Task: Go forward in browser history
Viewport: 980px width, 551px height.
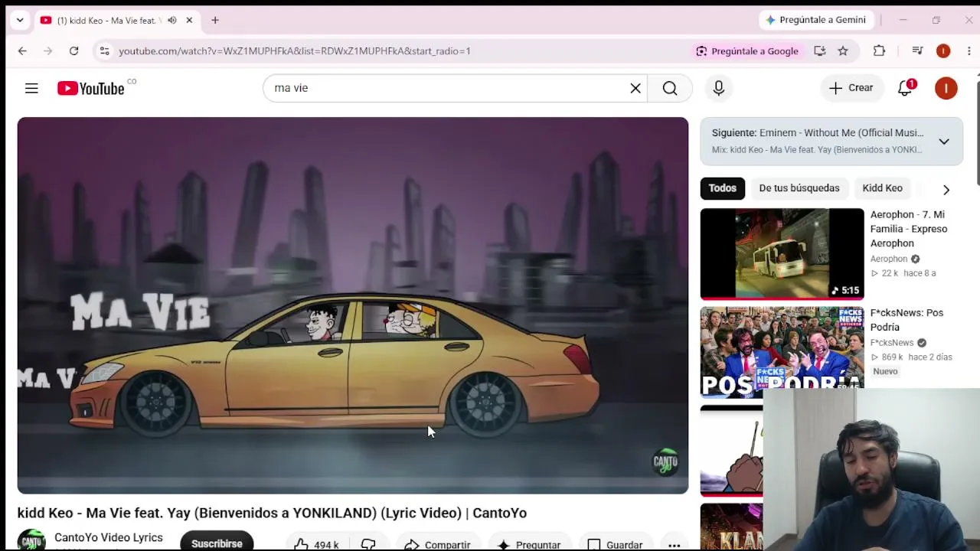Action: pyautogui.click(x=47, y=51)
